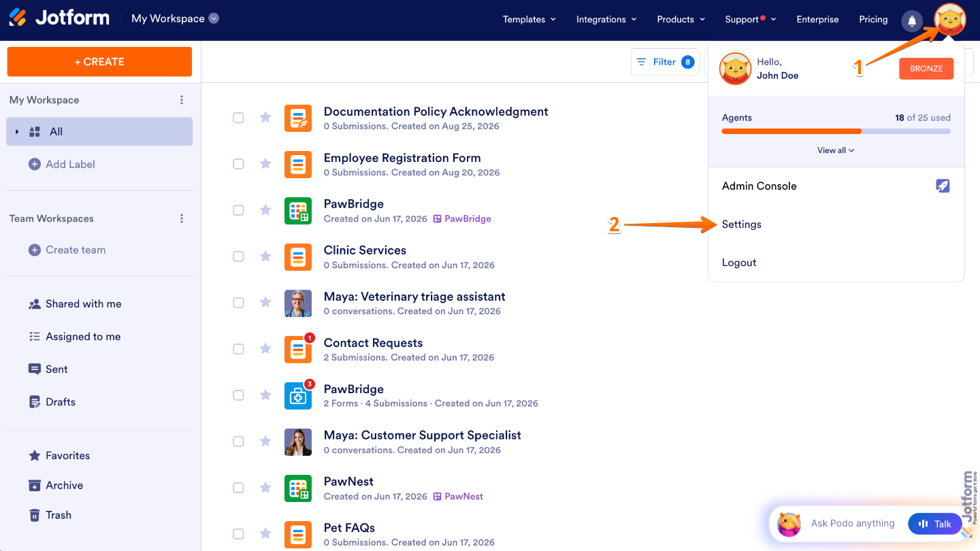Open the purple PawNest table link
The width and height of the screenshot is (980, 551).
[458, 497]
